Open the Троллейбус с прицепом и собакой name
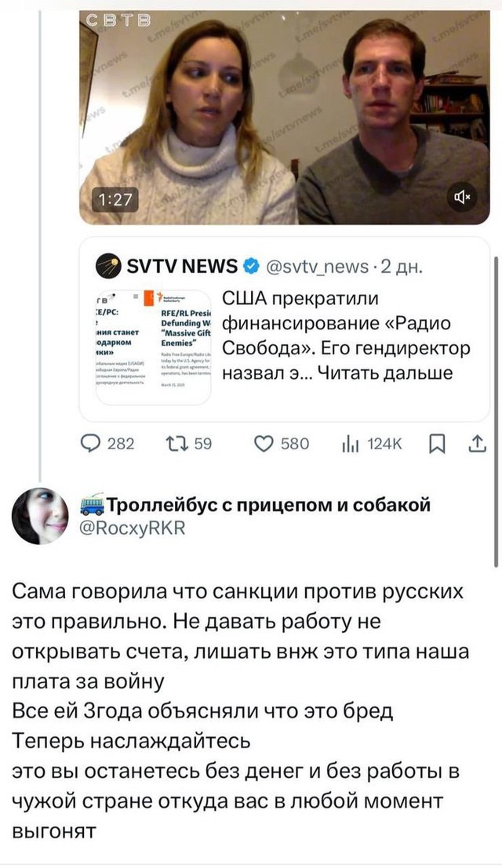 (268, 504)
